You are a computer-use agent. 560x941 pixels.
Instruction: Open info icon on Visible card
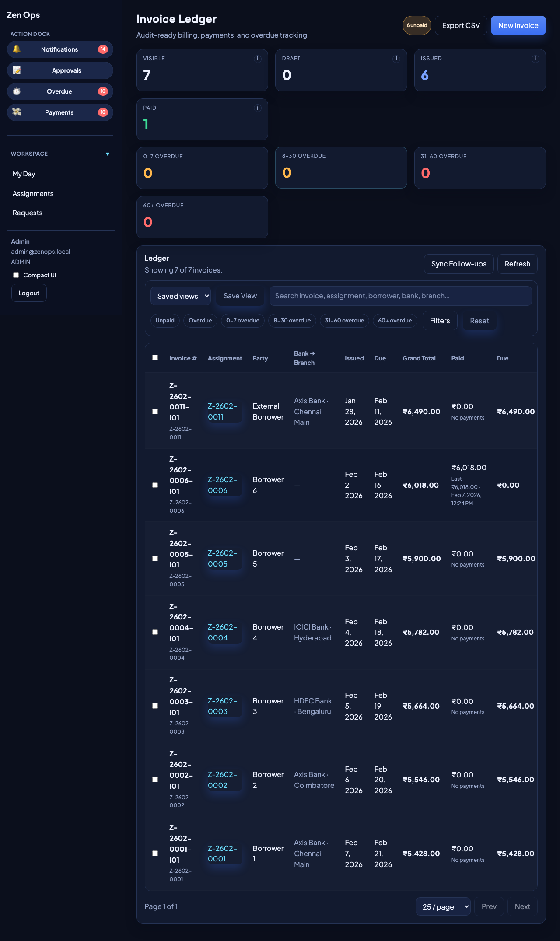point(258,59)
